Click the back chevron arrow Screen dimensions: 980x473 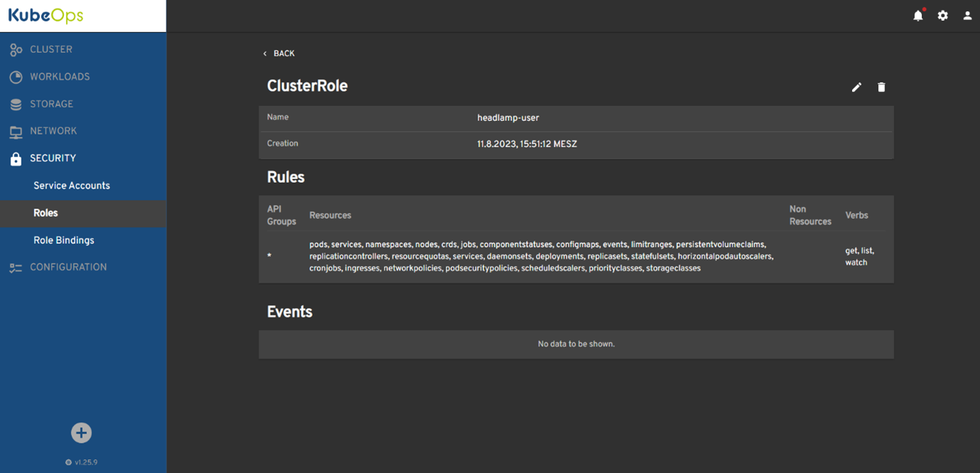265,53
